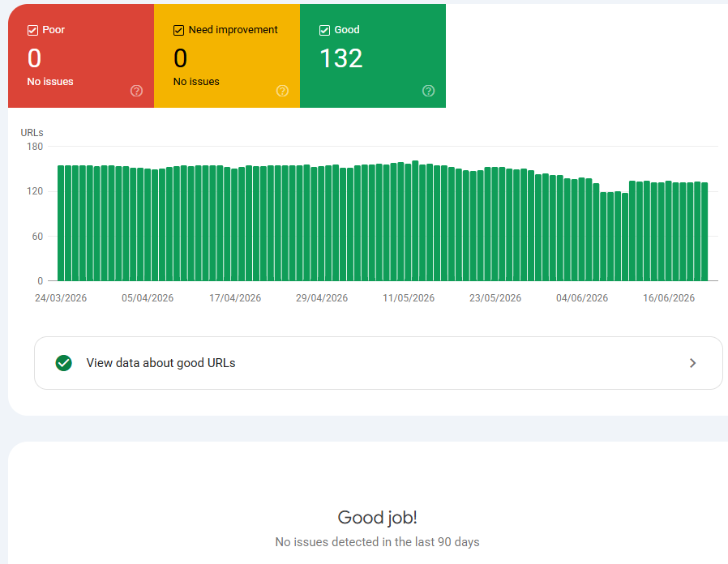The height and width of the screenshot is (564, 728).
Task: Click the 180 y-axis value
Action: (35, 147)
